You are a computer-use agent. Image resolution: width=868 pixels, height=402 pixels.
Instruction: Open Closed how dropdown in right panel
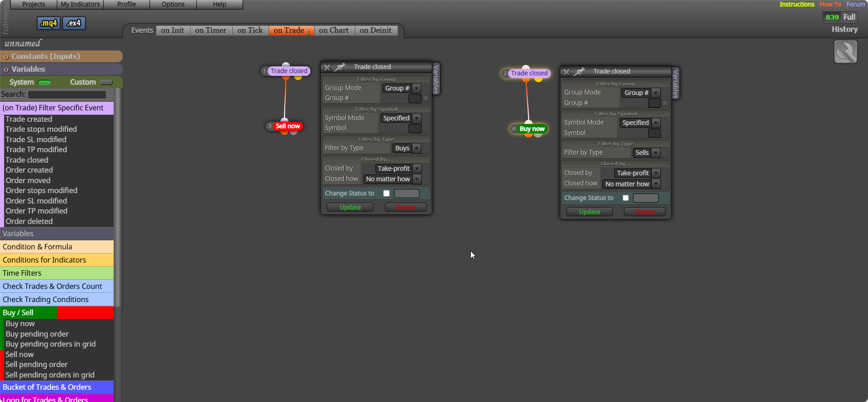631,184
